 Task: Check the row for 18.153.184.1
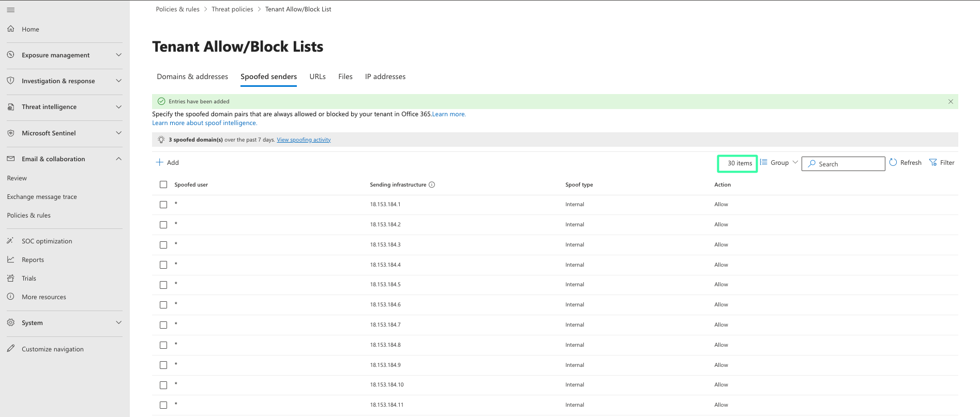coord(163,205)
